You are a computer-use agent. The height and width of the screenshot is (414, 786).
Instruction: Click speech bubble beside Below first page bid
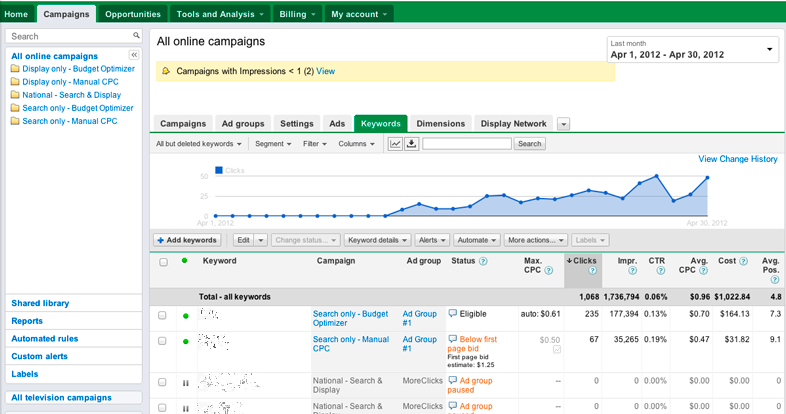pyautogui.click(x=453, y=339)
